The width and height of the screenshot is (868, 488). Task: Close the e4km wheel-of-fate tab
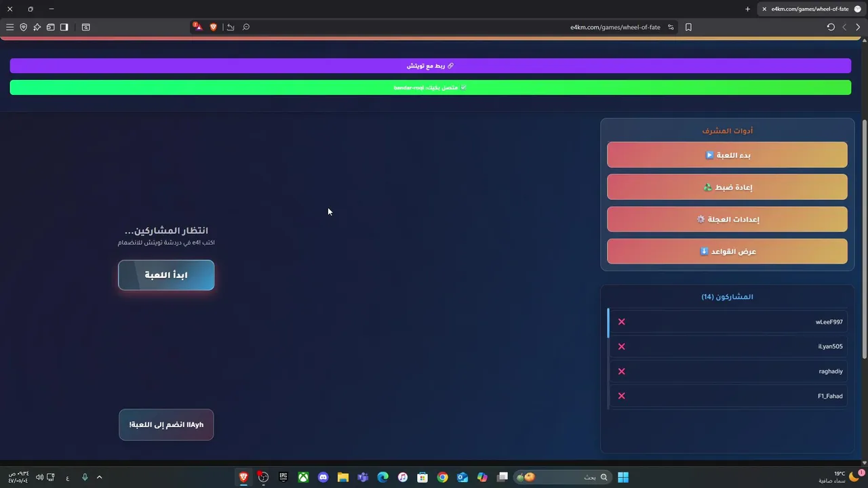(x=764, y=9)
